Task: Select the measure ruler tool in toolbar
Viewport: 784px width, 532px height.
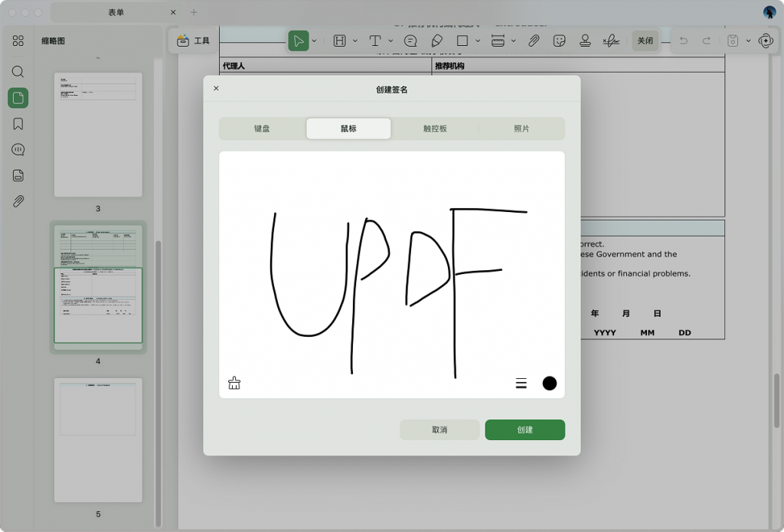Action: click(498, 41)
